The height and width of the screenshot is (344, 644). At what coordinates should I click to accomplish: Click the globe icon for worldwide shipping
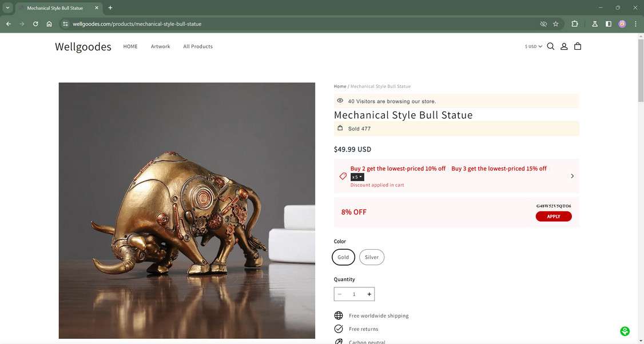[x=338, y=315]
